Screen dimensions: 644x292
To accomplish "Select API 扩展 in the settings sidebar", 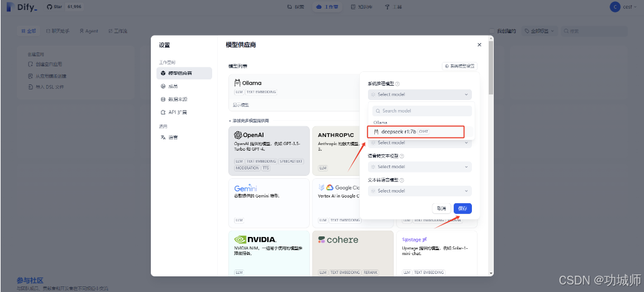I will pyautogui.click(x=184, y=112).
